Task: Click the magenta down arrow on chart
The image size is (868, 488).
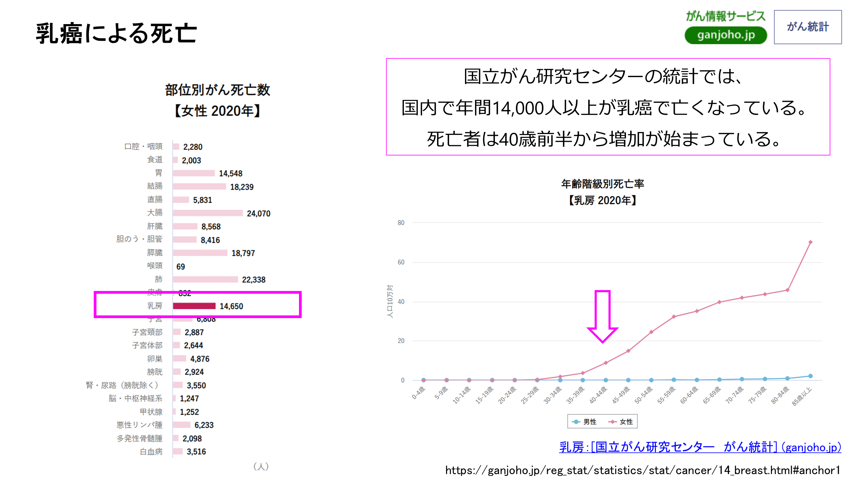Action: click(602, 317)
